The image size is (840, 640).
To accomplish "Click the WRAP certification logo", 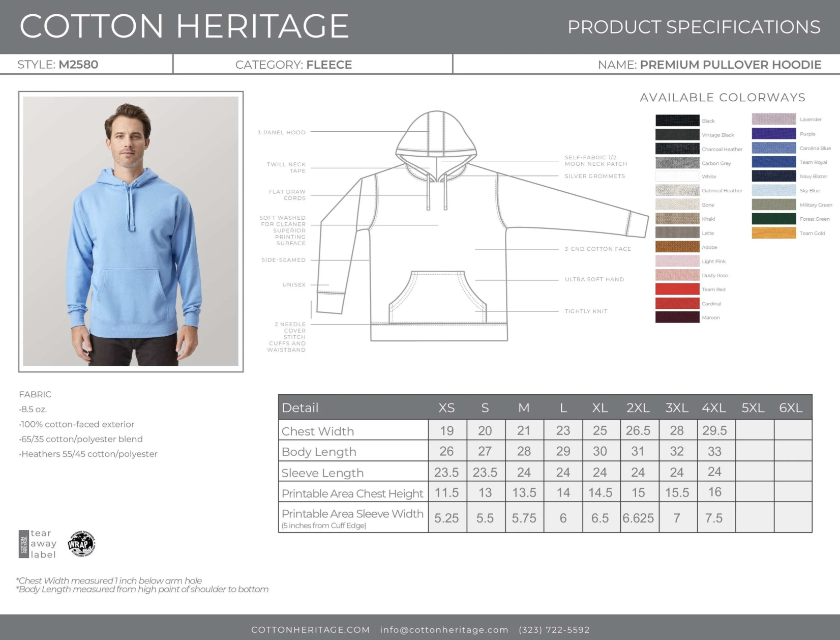I will (81, 544).
